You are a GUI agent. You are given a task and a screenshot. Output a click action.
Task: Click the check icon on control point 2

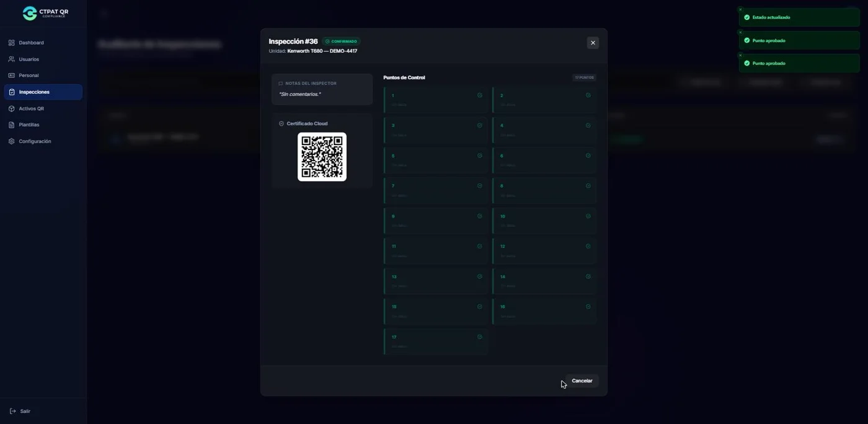588,95
